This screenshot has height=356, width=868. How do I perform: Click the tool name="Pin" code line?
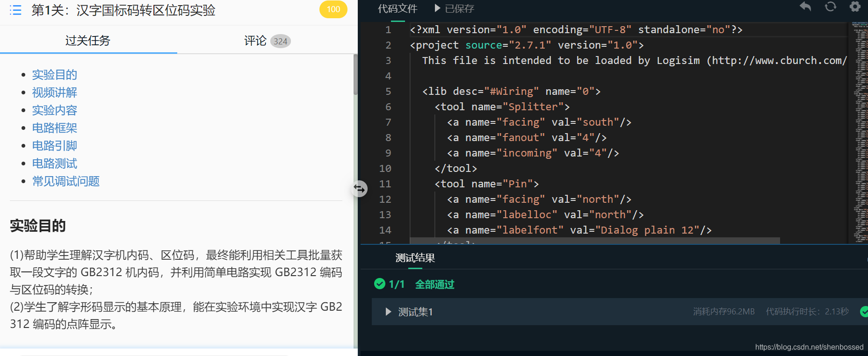click(x=486, y=184)
